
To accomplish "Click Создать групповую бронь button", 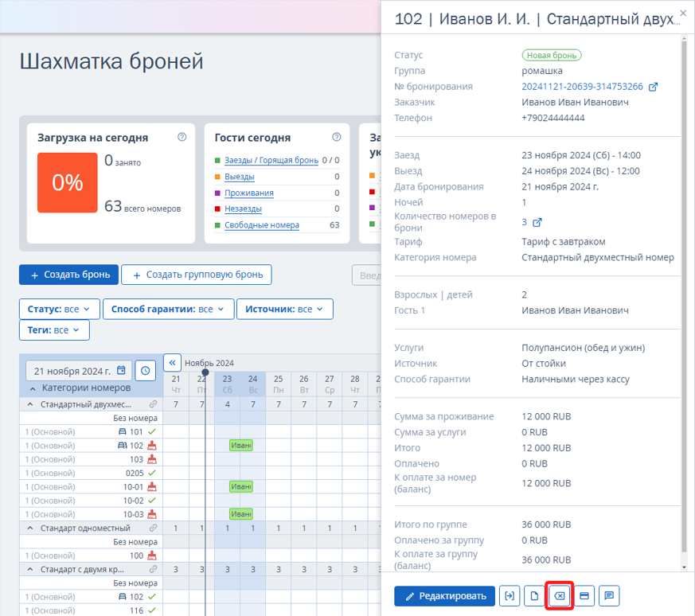I will (x=197, y=275).
